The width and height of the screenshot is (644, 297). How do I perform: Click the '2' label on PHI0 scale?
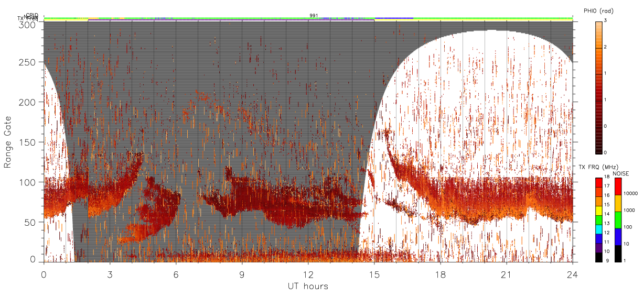(x=606, y=48)
